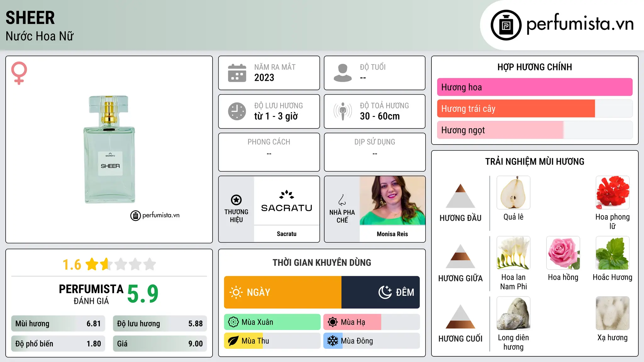Click the leaf icon for Mùa Thu
The image size is (644, 362).
[233, 341]
